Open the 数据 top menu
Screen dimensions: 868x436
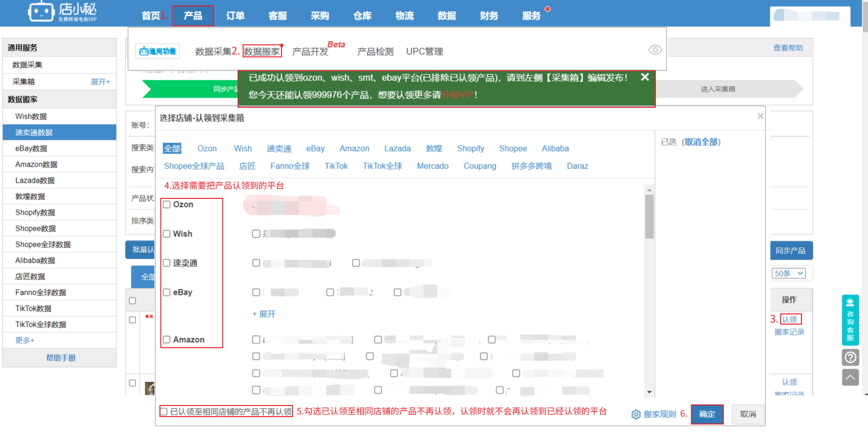tap(447, 16)
